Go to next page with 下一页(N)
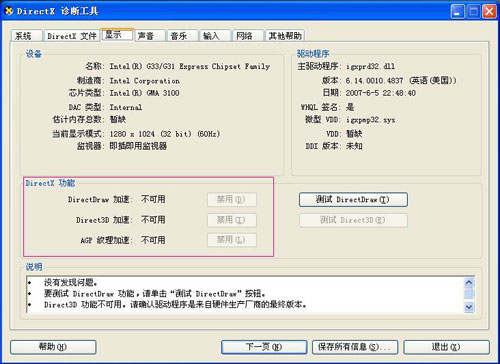This screenshot has width=500, height=364. (264, 347)
